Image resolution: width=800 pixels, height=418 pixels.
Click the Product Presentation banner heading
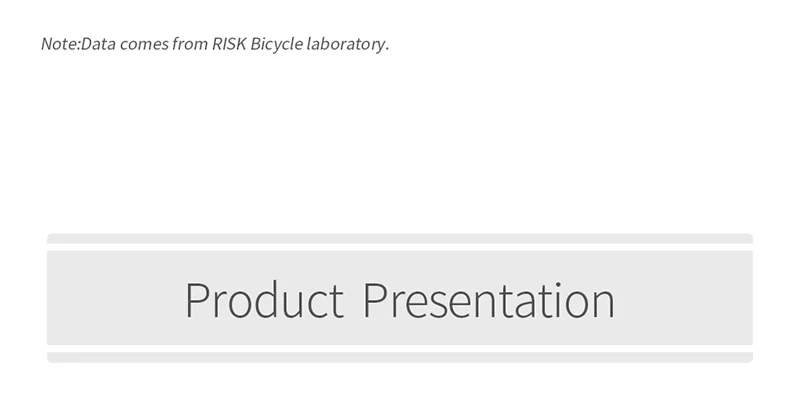click(x=400, y=301)
